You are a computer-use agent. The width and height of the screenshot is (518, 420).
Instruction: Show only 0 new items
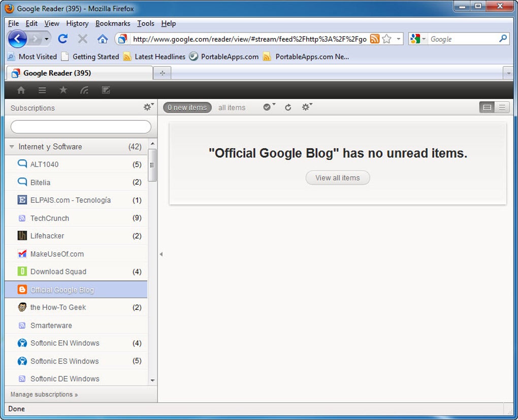187,108
